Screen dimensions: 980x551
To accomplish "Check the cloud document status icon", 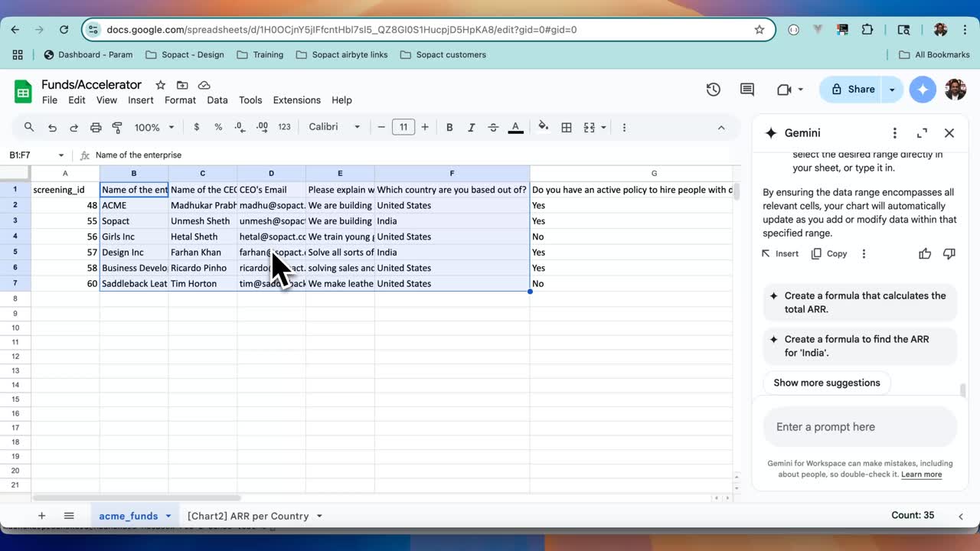I will click(204, 85).
